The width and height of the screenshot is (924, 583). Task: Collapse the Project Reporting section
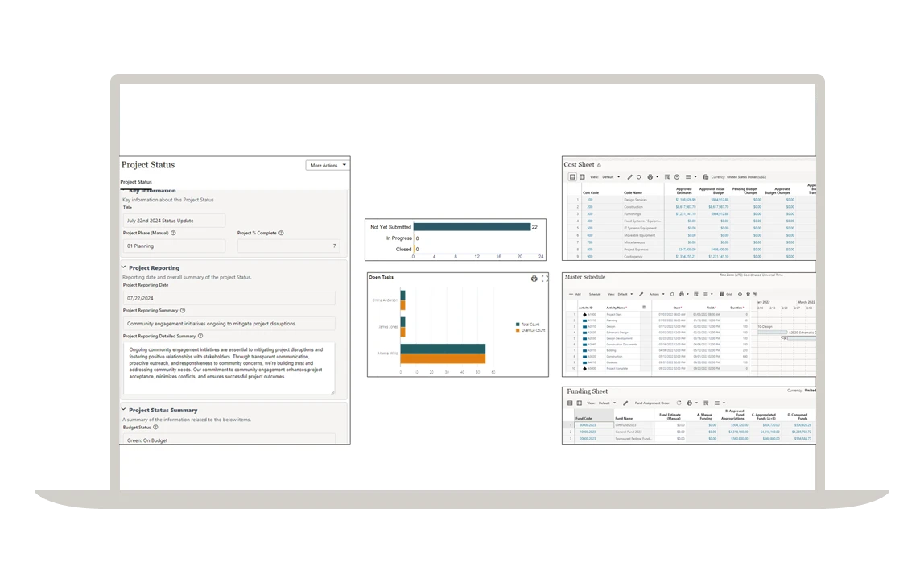coord(124,267)
